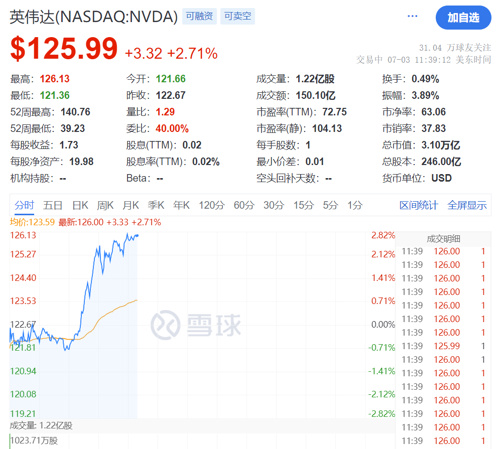Click the 52周最低 value 39.23

tap(73, 128)
